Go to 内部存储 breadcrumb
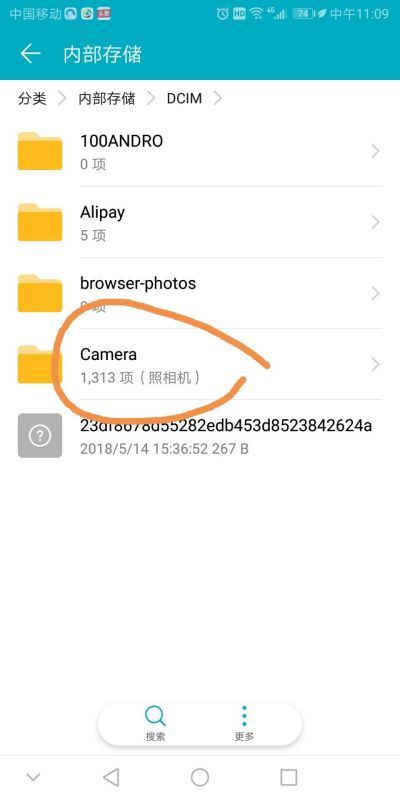The width and height of the screenshot is (400, 800). click(107, 98)
